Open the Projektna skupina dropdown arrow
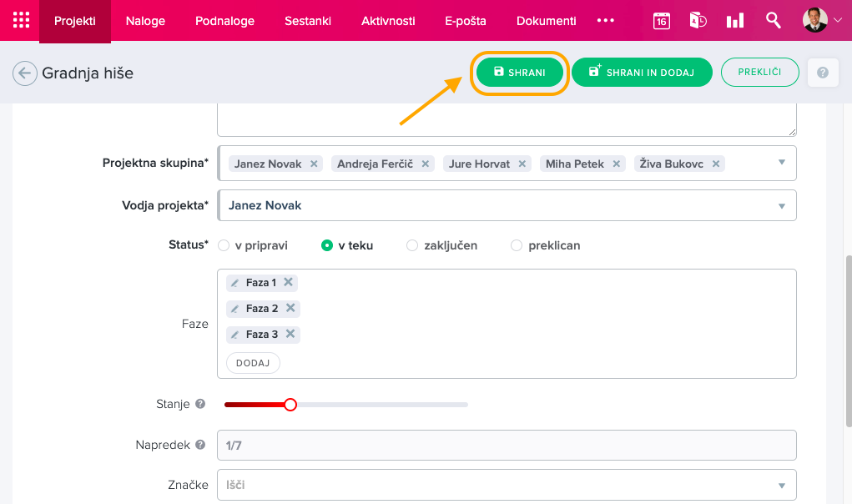The image size is (852, 504). [782, 163]
